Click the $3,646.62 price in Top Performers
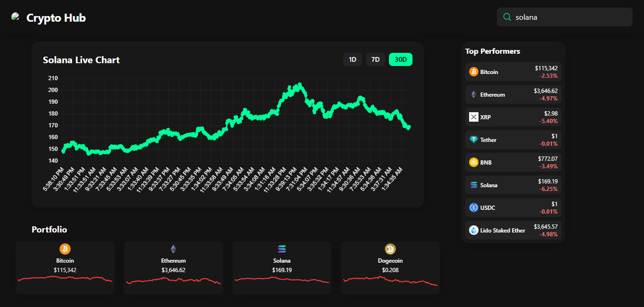Image resolution: width=644 pixels, height=307 pixels. coord(545,91)
